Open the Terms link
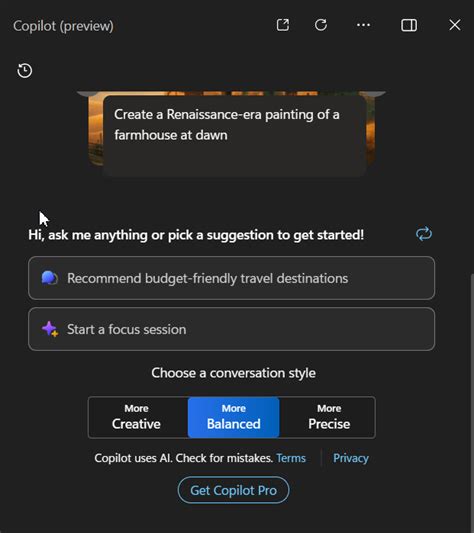 [291, 458]
